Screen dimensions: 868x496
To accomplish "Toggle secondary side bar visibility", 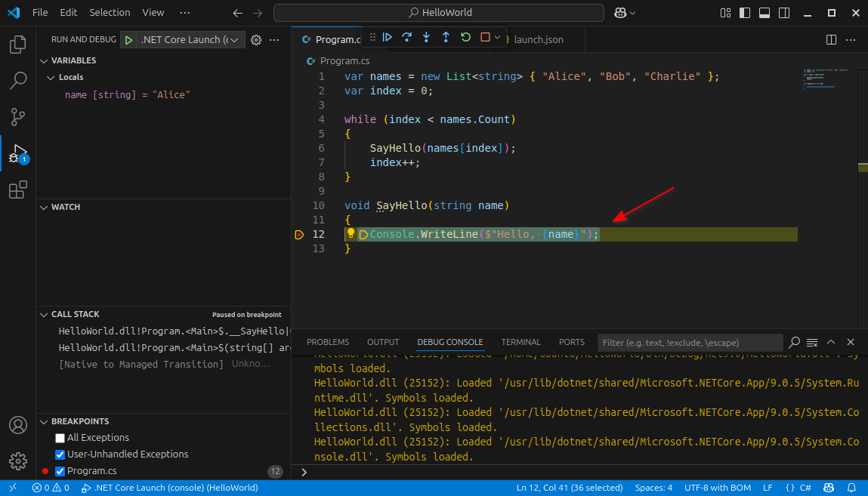I will 784,13.
